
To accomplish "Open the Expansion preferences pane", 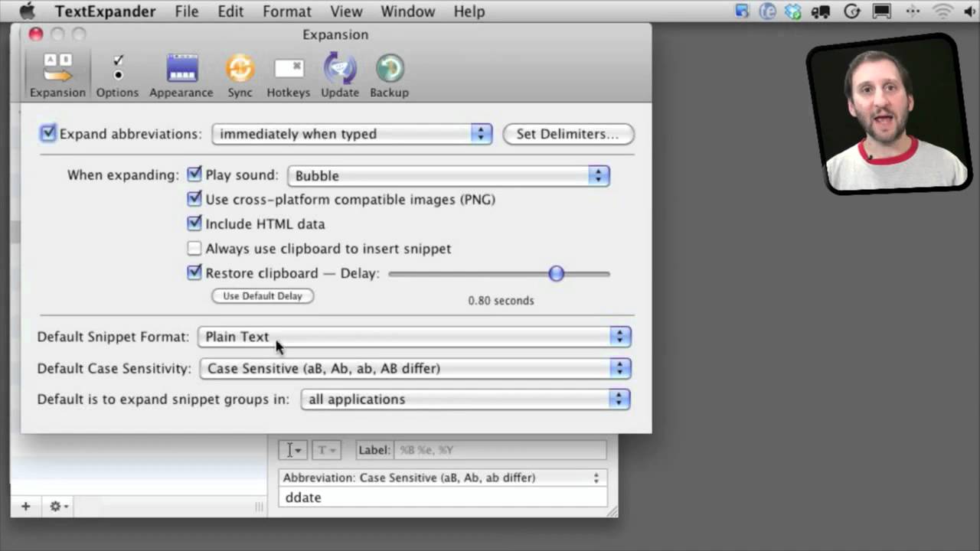I will (57, 75).
